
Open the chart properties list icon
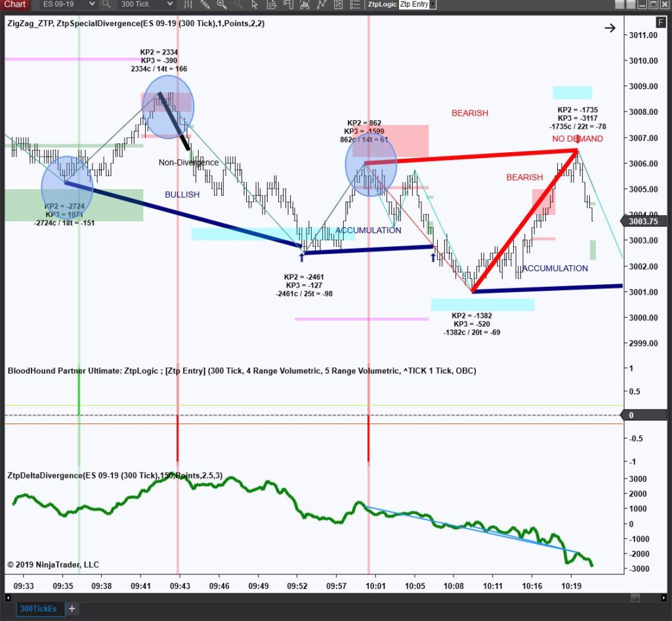coord(355,5)
